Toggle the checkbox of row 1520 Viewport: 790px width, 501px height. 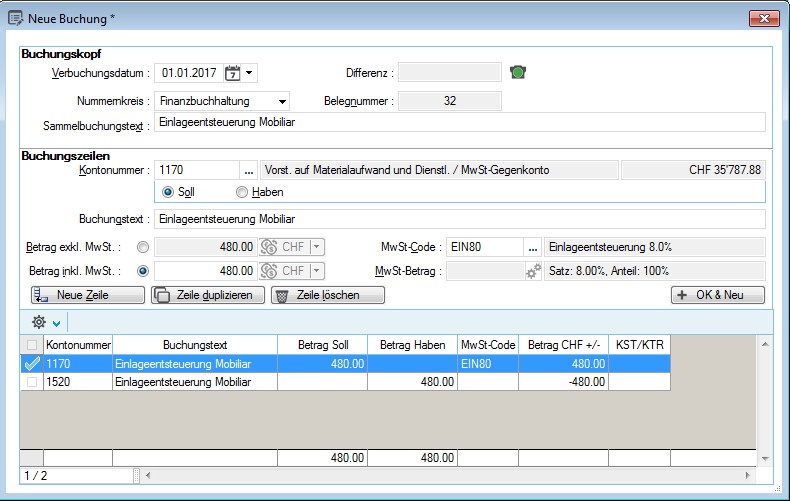[32, 382]
